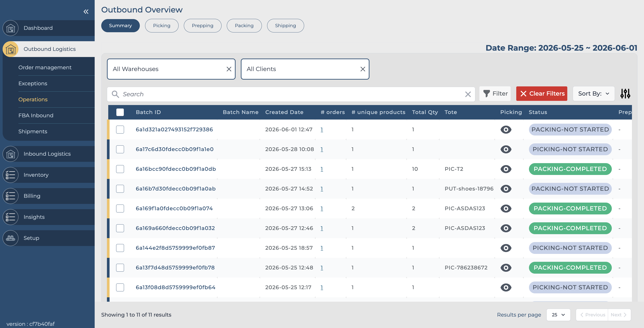
Task: View picking for batch 6a169f1a0fdecc0b09f1a074
Action: point(506,209)
